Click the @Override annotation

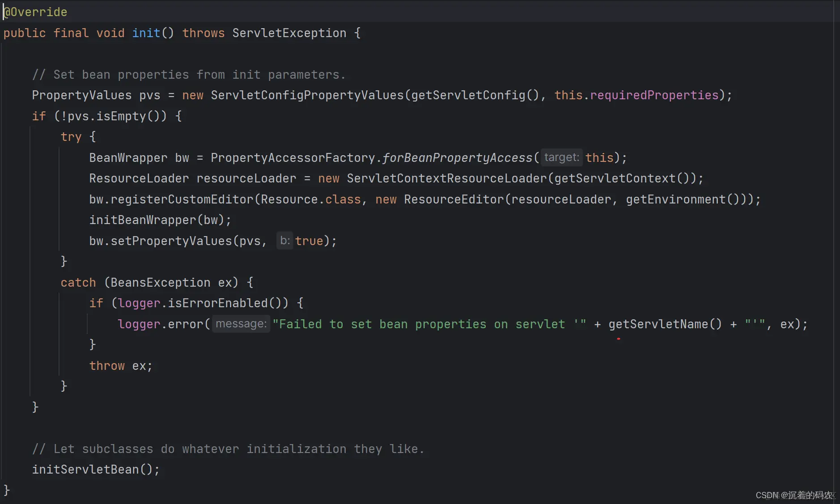point(35,12)
